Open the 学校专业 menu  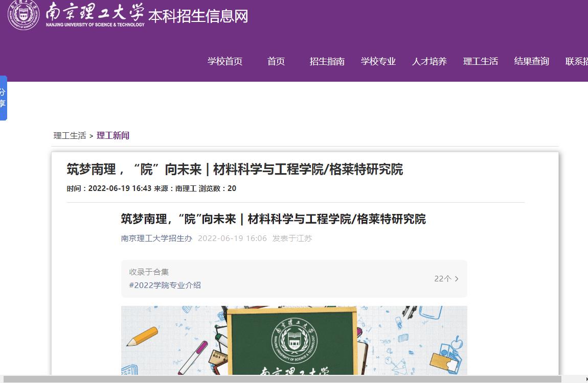pyautogui.click(x=378, y=61)
